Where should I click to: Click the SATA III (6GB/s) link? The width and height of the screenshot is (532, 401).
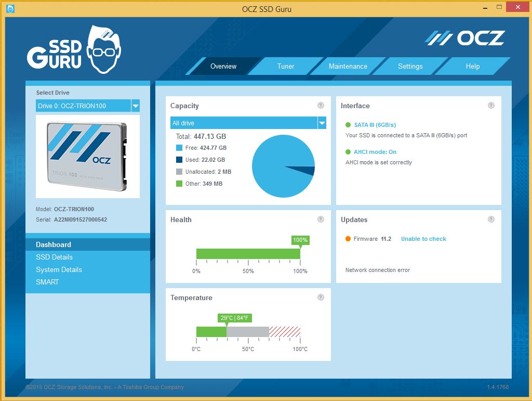point(375,125)
